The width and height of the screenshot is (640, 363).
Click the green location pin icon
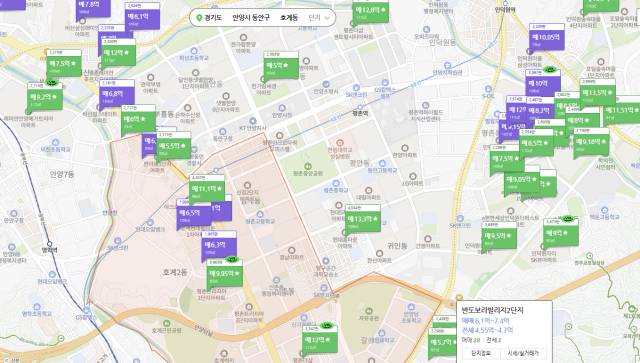(199, 18)
